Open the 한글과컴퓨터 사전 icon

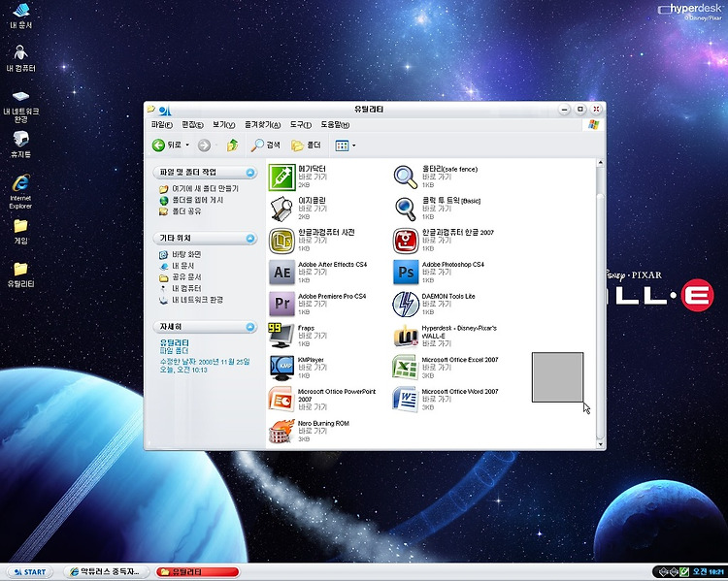tap(281, 241)
